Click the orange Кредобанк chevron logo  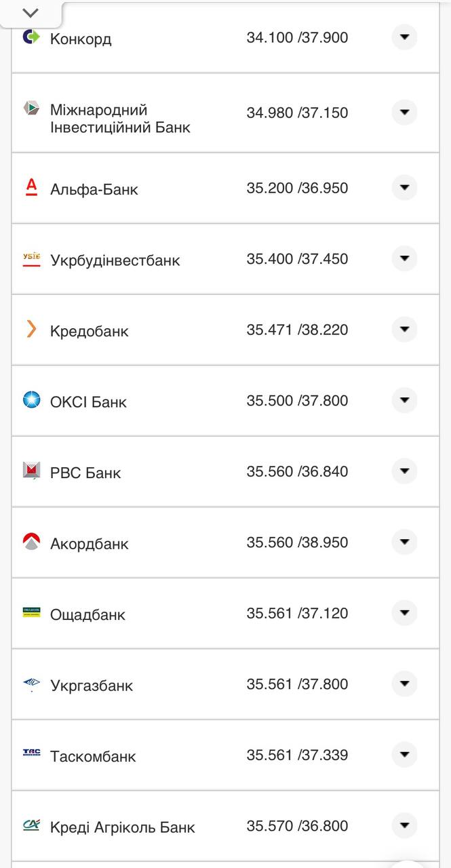pyautogui.click(x=31, y=330)
